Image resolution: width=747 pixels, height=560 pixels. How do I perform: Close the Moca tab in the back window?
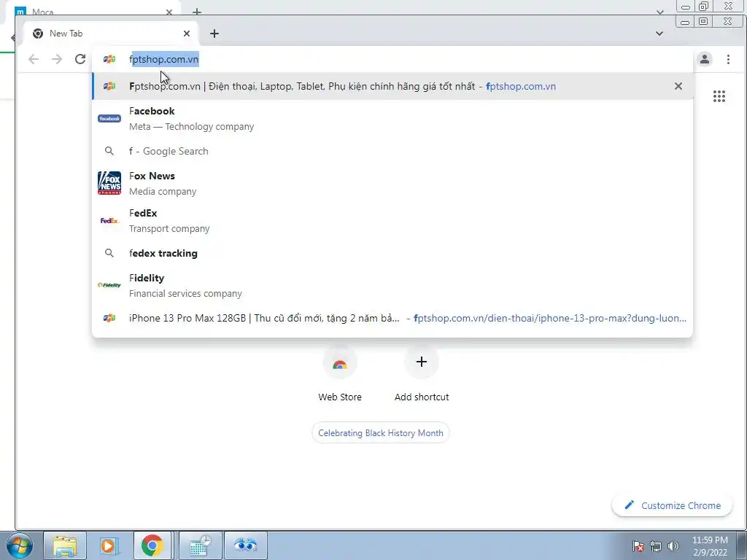(169, 12)
